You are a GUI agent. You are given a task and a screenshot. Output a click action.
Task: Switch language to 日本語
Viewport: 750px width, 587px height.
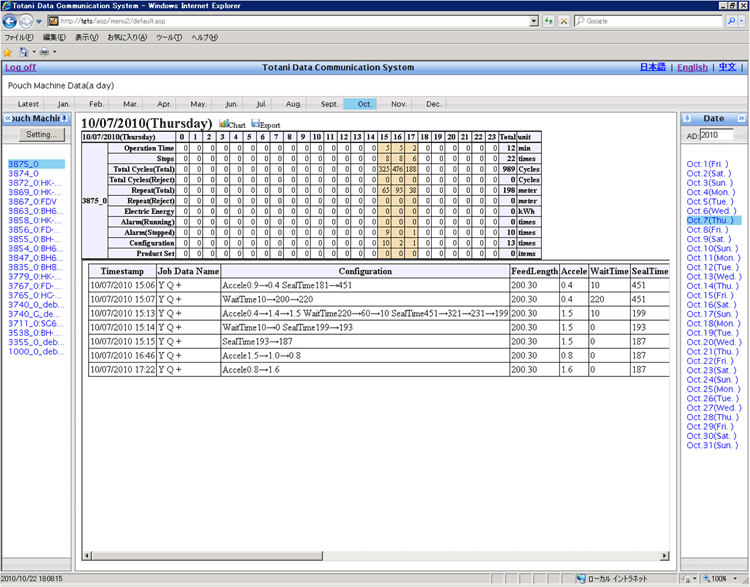(653, 67)
